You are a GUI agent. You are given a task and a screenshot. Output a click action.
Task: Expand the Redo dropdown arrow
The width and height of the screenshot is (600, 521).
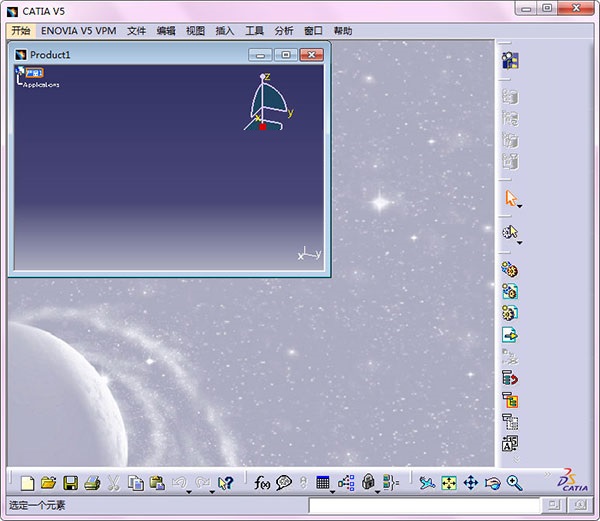click(x=212, y=492)
